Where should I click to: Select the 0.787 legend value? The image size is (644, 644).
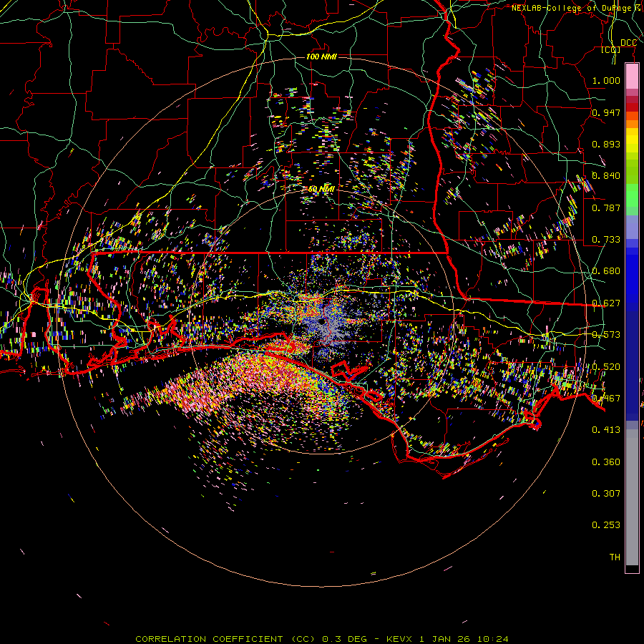click(606, 208)
